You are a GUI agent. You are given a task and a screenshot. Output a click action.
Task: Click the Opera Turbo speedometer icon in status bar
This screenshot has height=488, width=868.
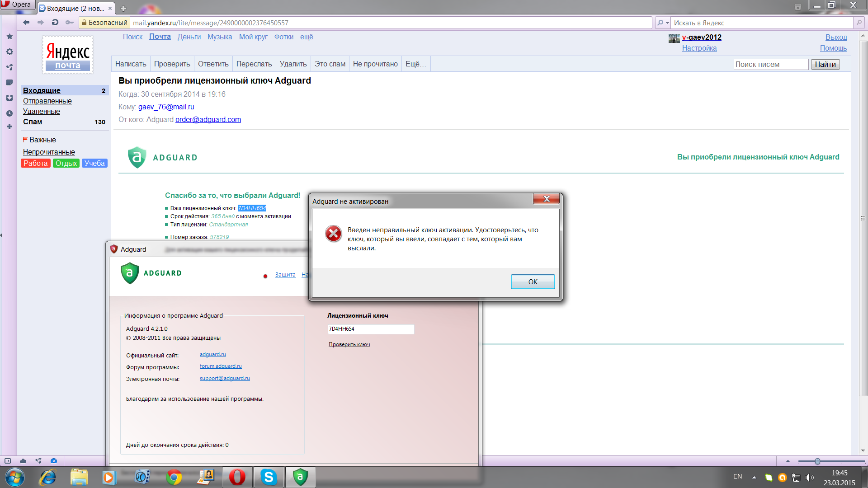54,461
